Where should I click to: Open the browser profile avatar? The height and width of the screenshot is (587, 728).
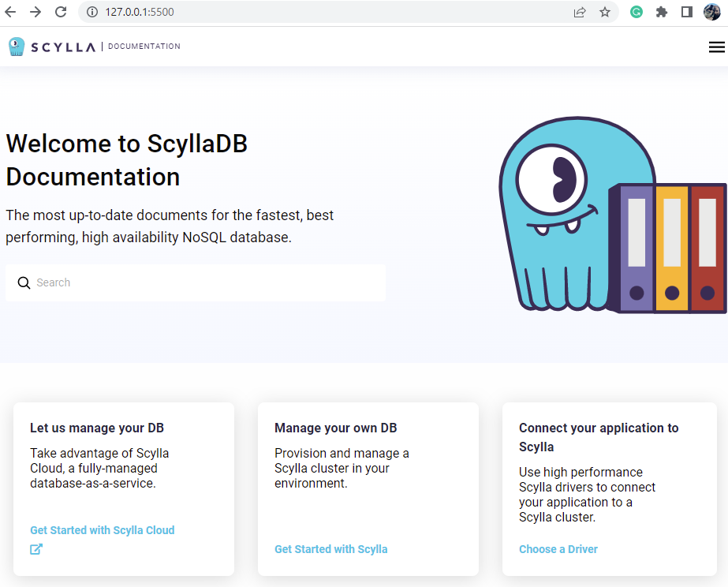click(x=711, y=12)
